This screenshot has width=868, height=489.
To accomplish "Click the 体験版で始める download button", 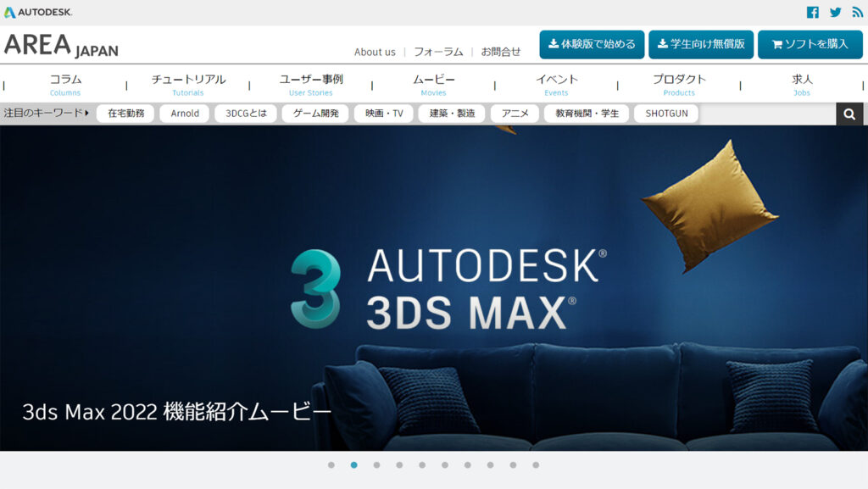I will click(592, 44).
